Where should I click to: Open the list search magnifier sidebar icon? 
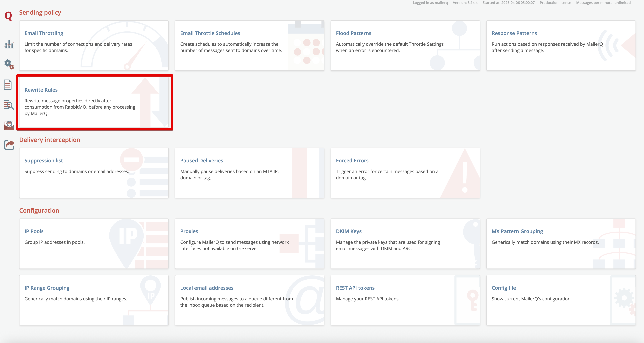[x=9, y=105]
